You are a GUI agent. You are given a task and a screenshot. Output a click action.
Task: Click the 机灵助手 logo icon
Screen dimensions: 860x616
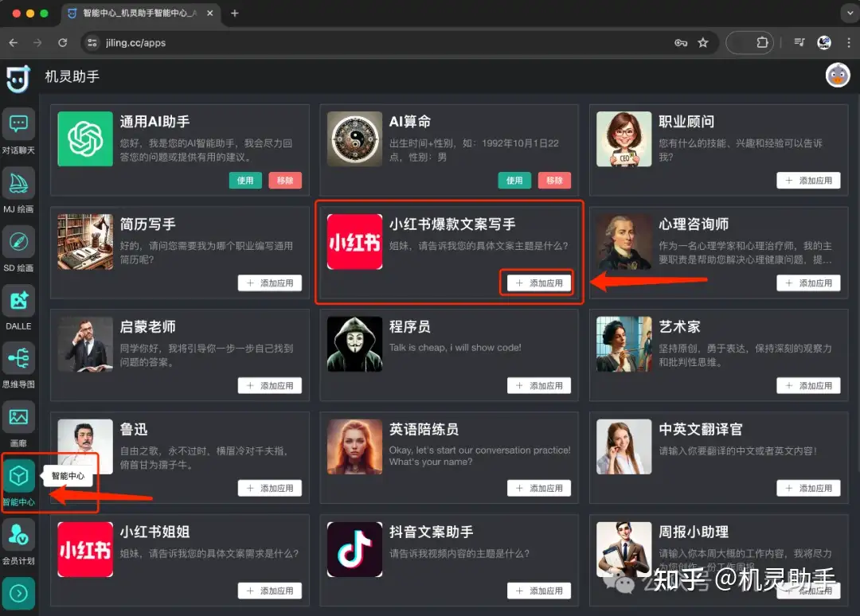tap(18, 78)
